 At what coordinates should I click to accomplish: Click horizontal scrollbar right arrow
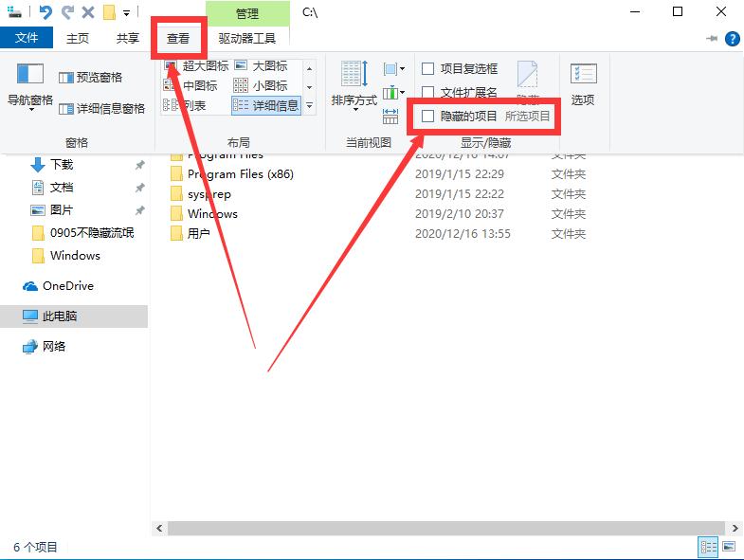(x=735, y=528)
